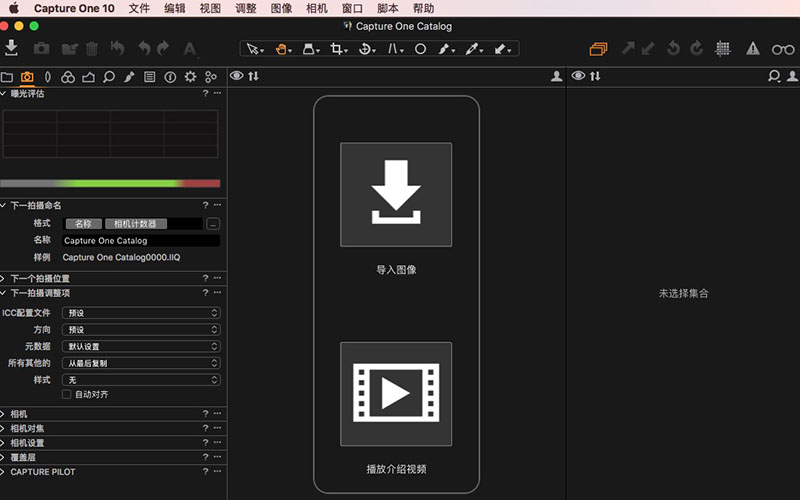Open the Library folder tool tab

[x=7, y=77]
